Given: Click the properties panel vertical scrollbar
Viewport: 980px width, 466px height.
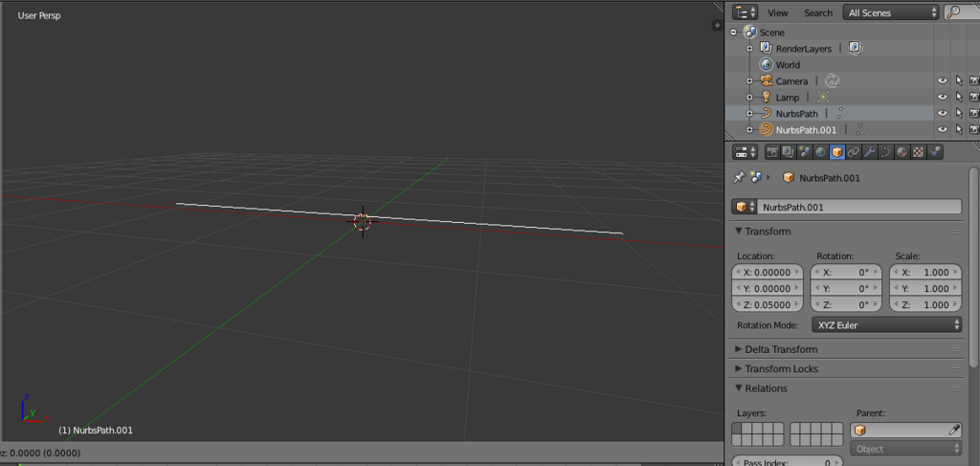Looking at the screenshot, I should [973, 267].
